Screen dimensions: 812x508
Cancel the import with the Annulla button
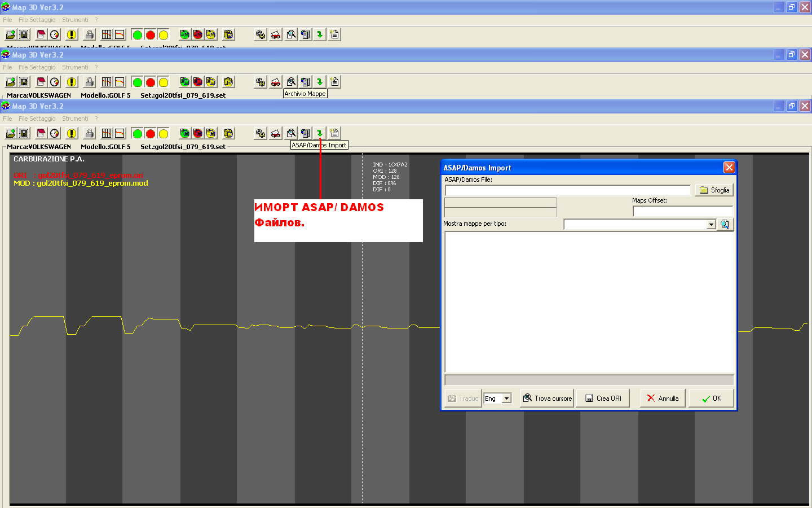click(x=663, y=398)
